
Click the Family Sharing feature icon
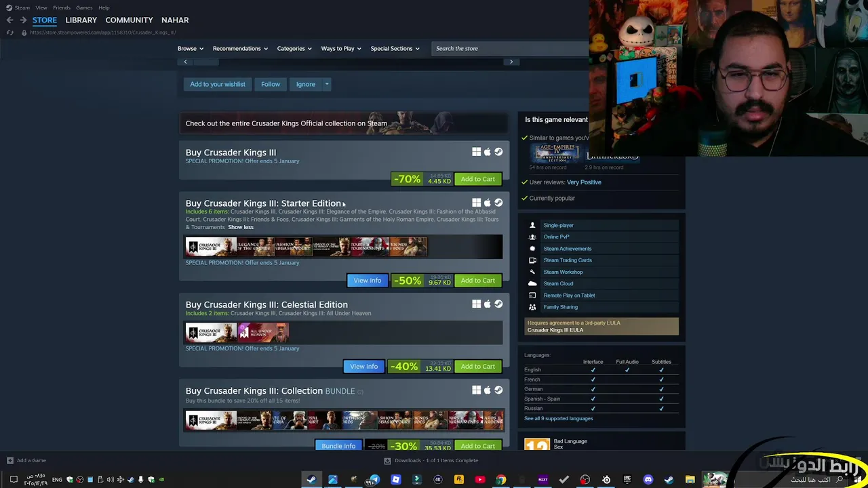(x=532, y=307)
